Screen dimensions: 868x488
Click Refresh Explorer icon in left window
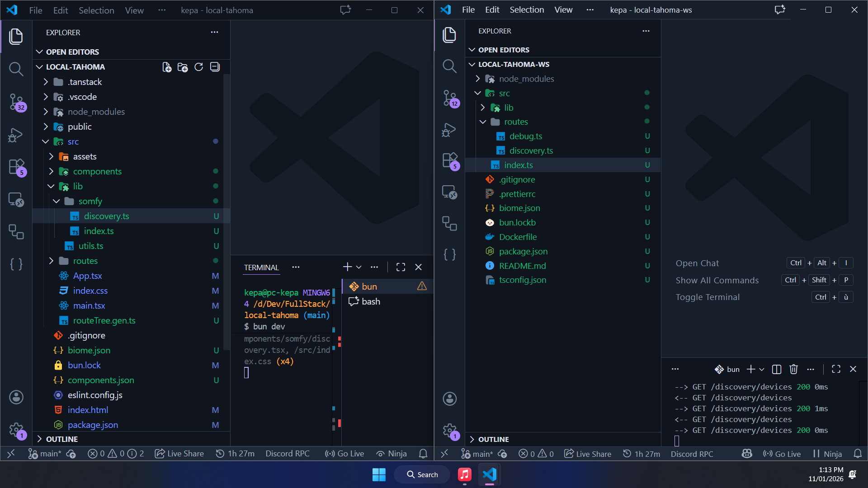coord(198,67)
